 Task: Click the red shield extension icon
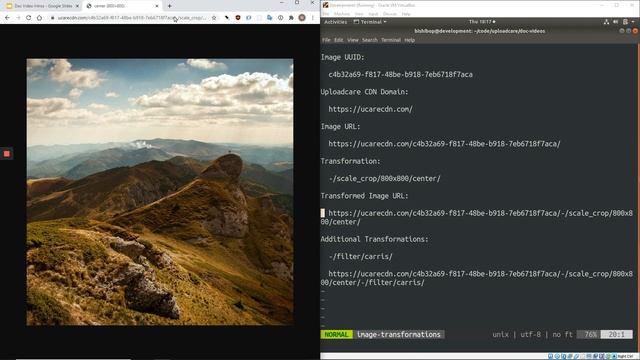coord(238,18)
